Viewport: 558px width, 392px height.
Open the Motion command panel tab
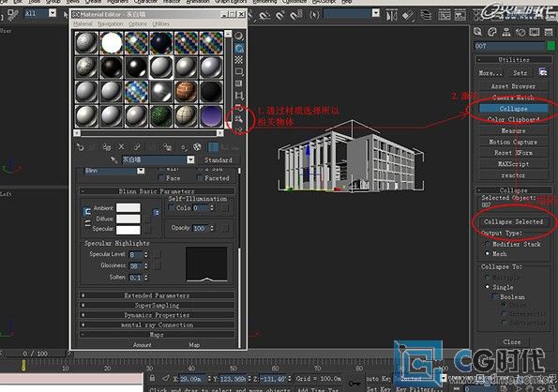pos(520,32)
